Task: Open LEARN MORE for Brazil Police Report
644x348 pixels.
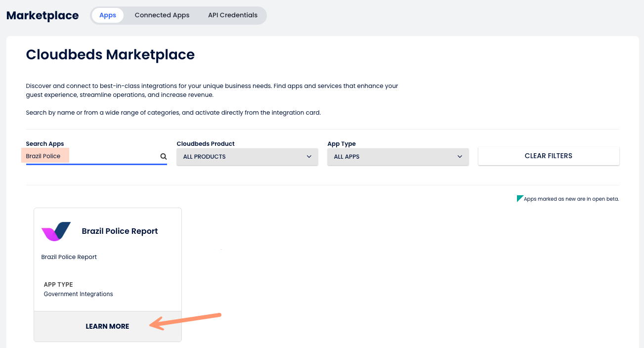Action: coord(107,326)
